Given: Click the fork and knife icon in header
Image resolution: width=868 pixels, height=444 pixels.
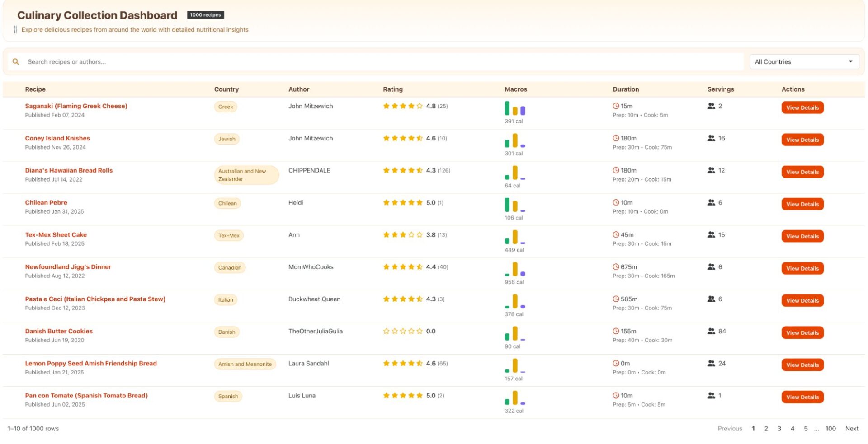Looking at the screenshot, I should click(x=15, y=30).
